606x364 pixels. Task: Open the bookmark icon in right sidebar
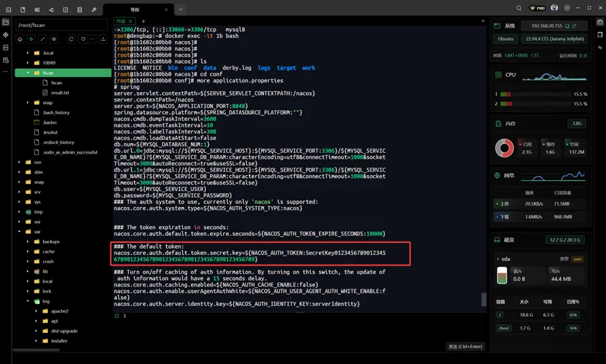point(600,35)
